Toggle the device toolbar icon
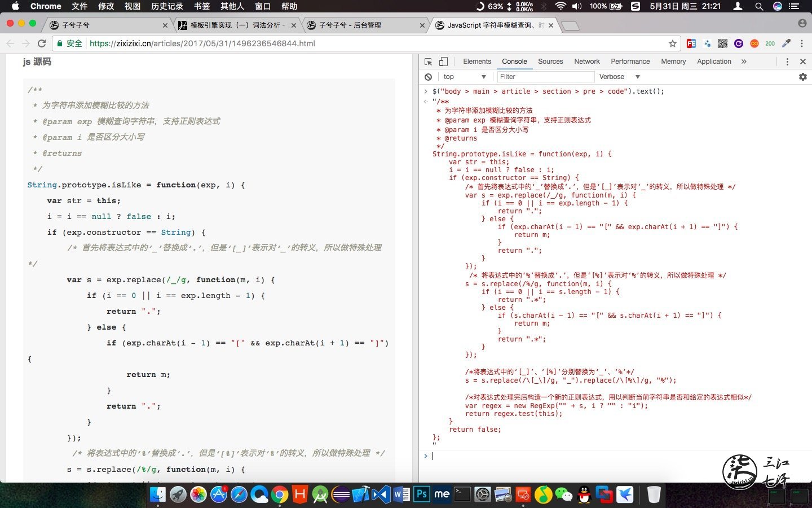Screen dimensions: 812x508 443,61
